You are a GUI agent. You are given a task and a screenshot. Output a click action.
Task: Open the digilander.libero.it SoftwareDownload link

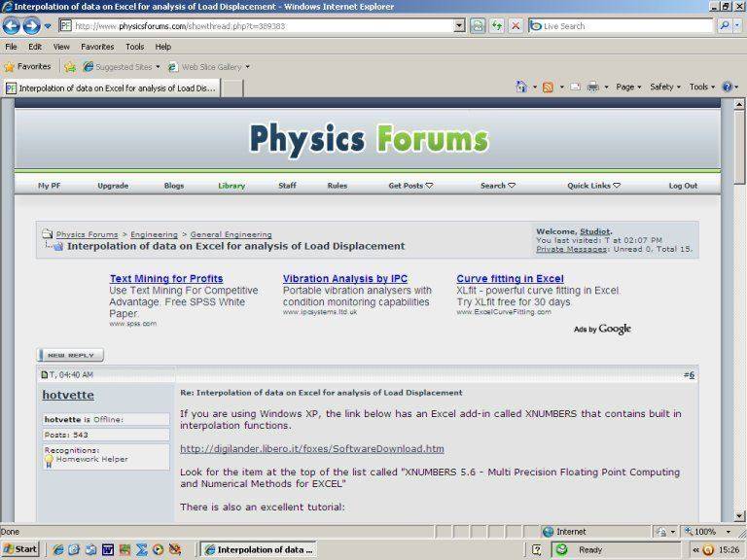pyautogui.click(x=312, y=448)
